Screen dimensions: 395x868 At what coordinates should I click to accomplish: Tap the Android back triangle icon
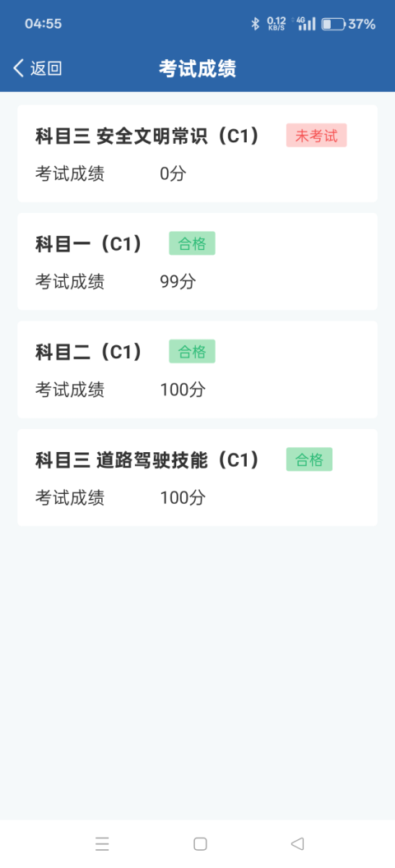coord(298,843)
